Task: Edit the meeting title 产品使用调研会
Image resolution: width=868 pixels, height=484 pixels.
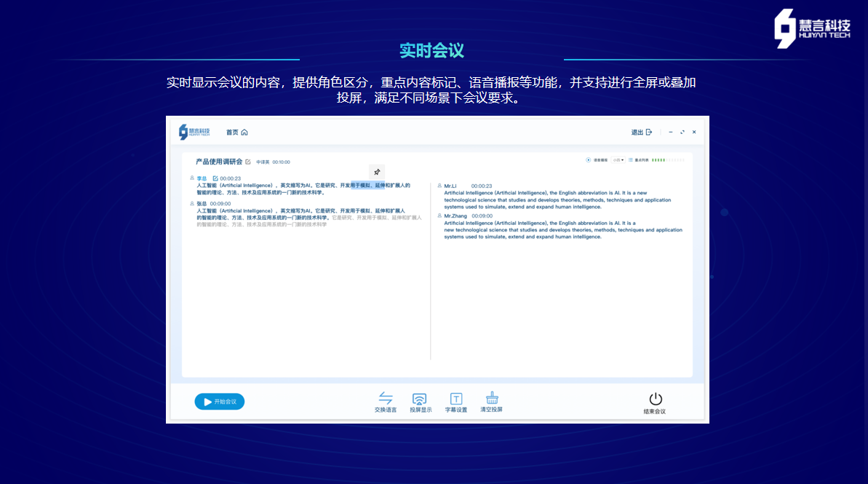Action: point(248,162)
